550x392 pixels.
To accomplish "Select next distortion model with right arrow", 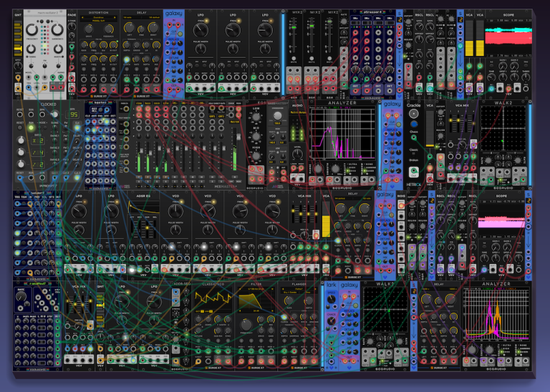I will 115,17.
